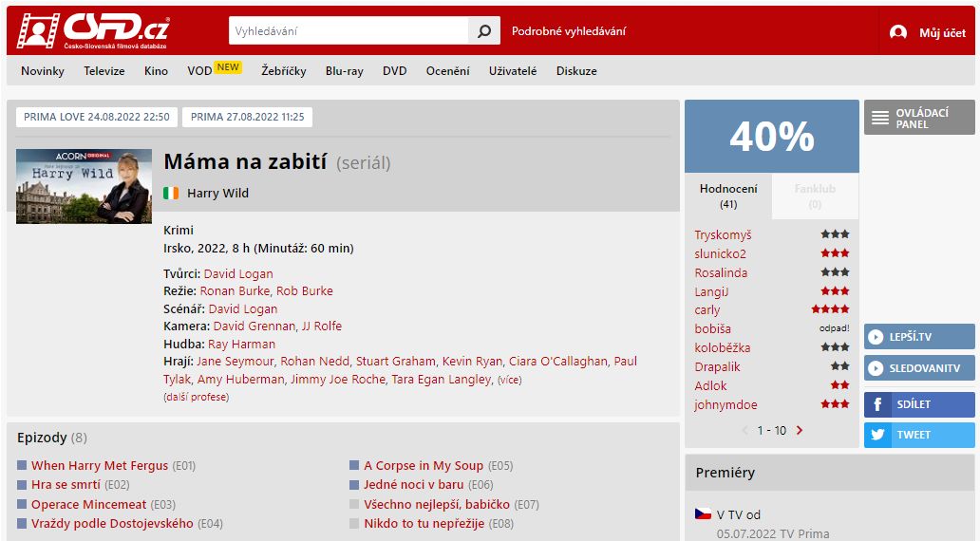
Task: Open director Ronan Burke's page
Action: pyautogui.click(x=235, y=291)
